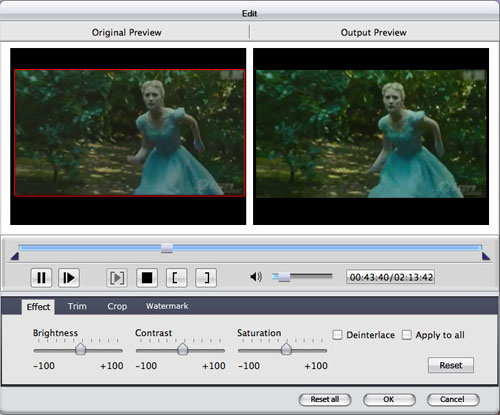
Task: Pause the video playback
Action: (x=41, y=277)
